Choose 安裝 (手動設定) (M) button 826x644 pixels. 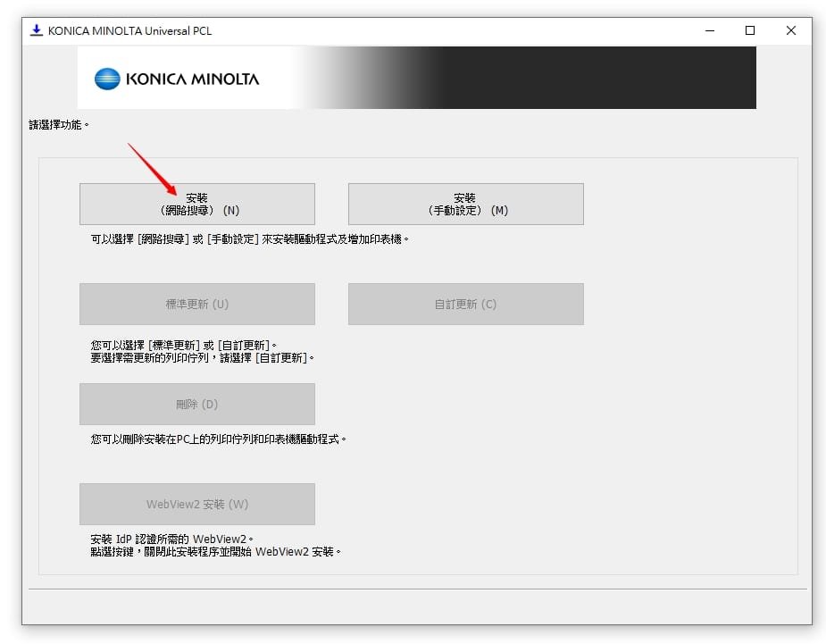465,205
